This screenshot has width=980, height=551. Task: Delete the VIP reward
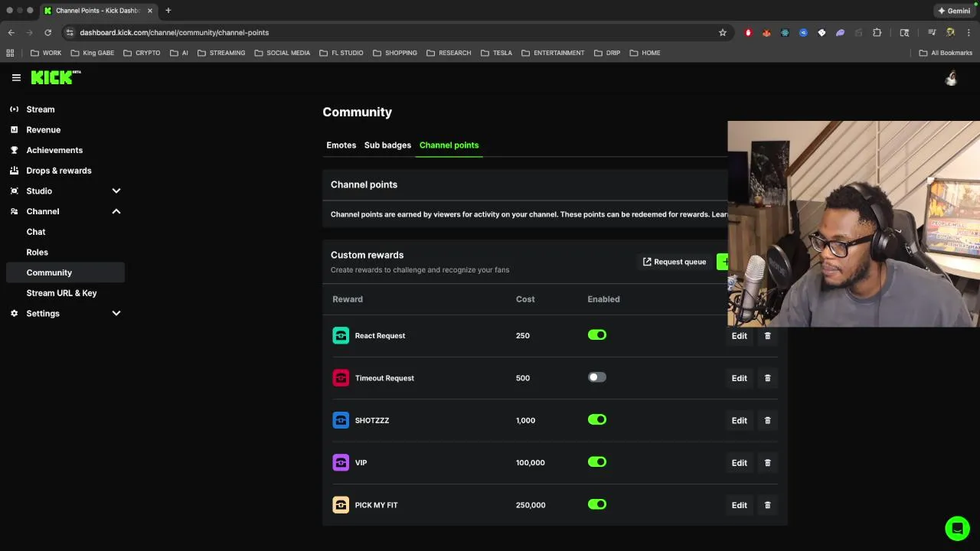coord(768,463)
